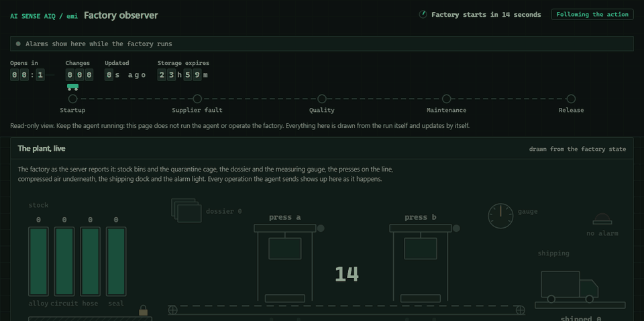The width and height of the screenshot is (644, 321).
Task: Click the countdown clock icon near Factory starts
Action: click(x=423, y=14)
